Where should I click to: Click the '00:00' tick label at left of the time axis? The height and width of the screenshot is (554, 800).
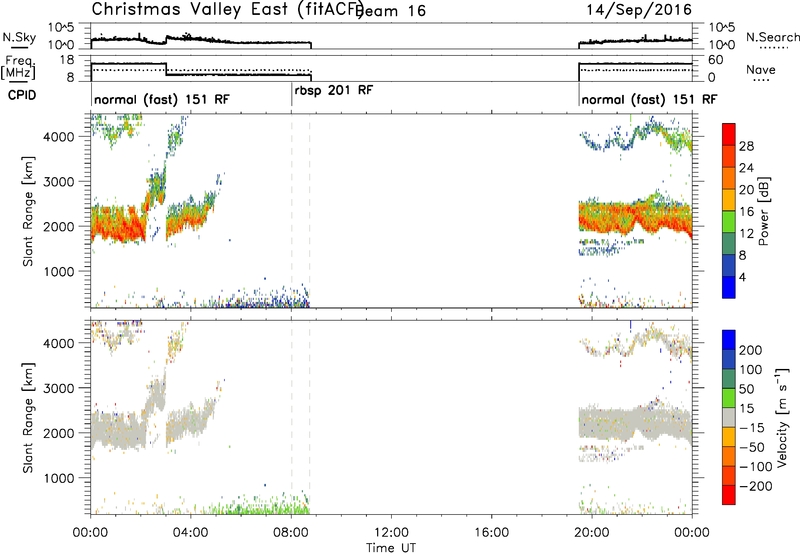pyautogui.click(x=90, y=533)
